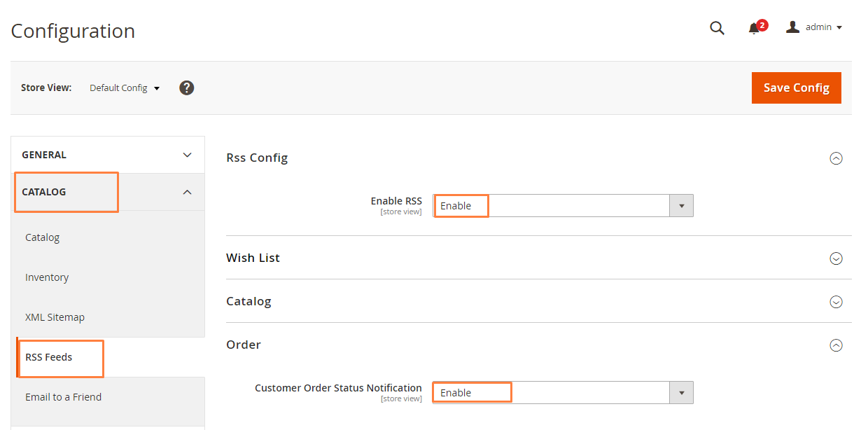Select RSS Feeds sidebar item

[x=49, y=357]
